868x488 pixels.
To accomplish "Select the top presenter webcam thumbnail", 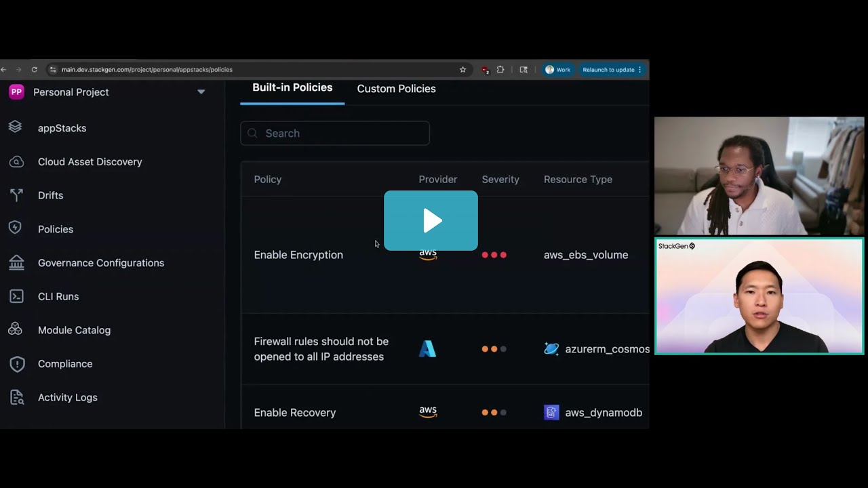I will (x=759, y=176).
